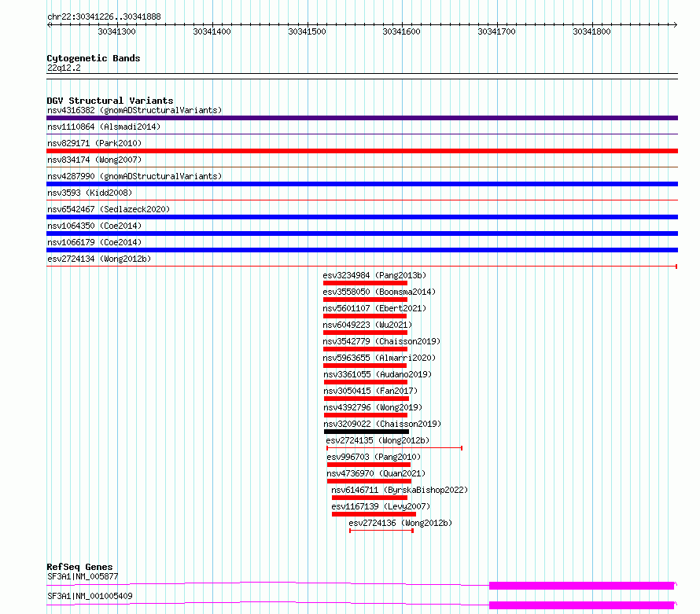The height and width of the screenshot is (614, 700).
Task: Click the purple bar under nsv4316382
Action: click(x=362, y=118)
